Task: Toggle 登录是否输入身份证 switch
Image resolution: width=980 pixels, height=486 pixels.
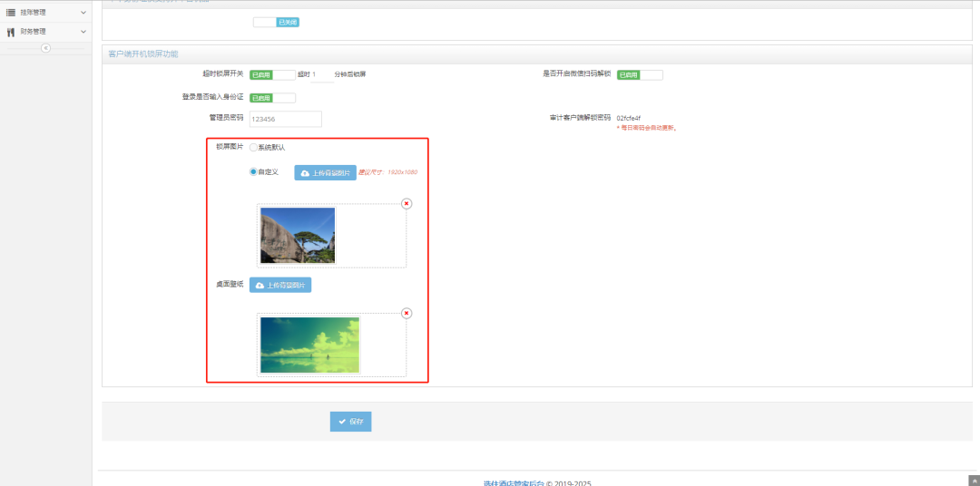Action: 272,98
